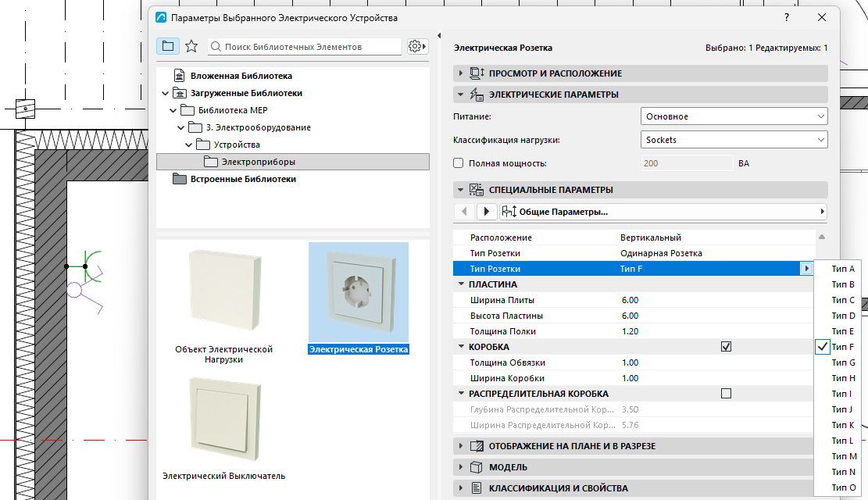Open the Классификация нагрузки dropdown

[734, 140]
